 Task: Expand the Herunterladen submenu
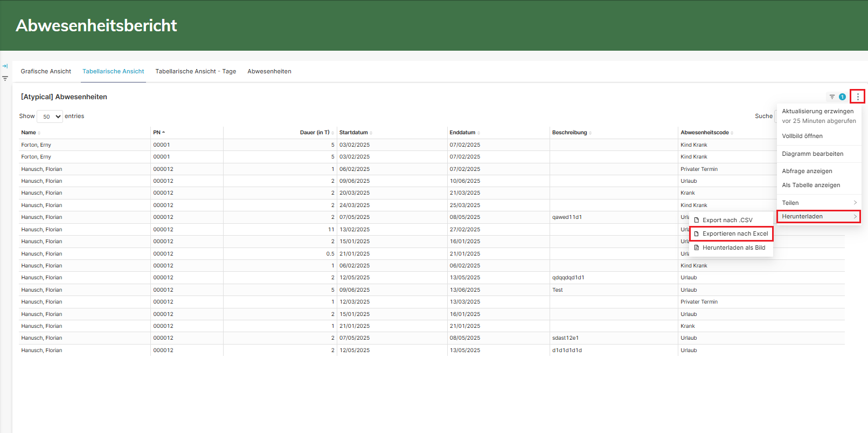(x=818, y=216)
